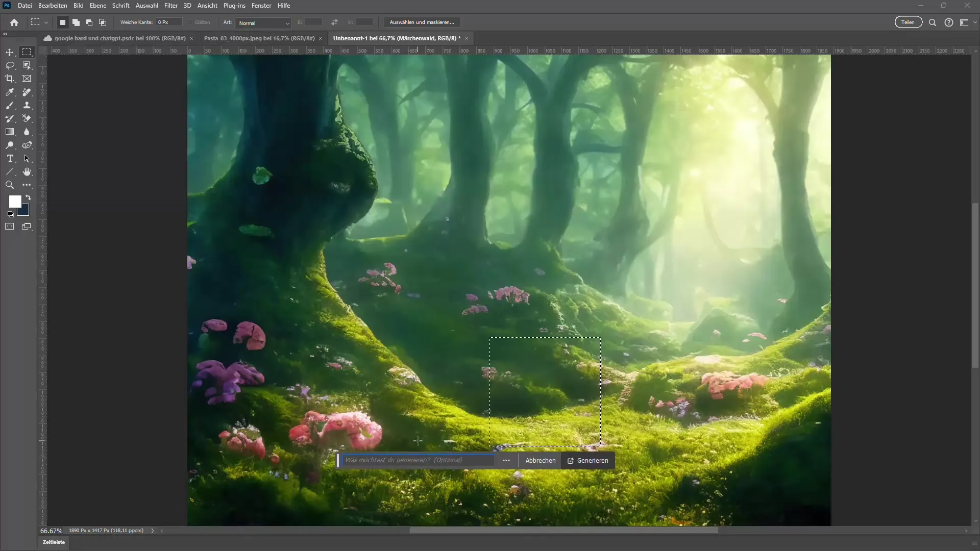Select the Blur tool
Screen dimensions: 980x551
pyautogui.click(x=27, y=132)
